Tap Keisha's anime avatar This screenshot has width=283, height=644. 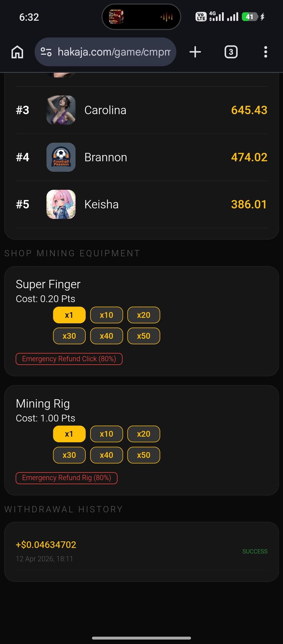click(61, 204)
